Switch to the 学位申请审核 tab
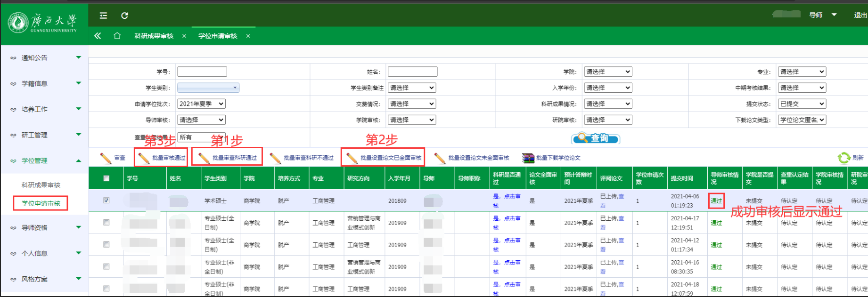The image size is (868, 297). (x=218, y=36)
